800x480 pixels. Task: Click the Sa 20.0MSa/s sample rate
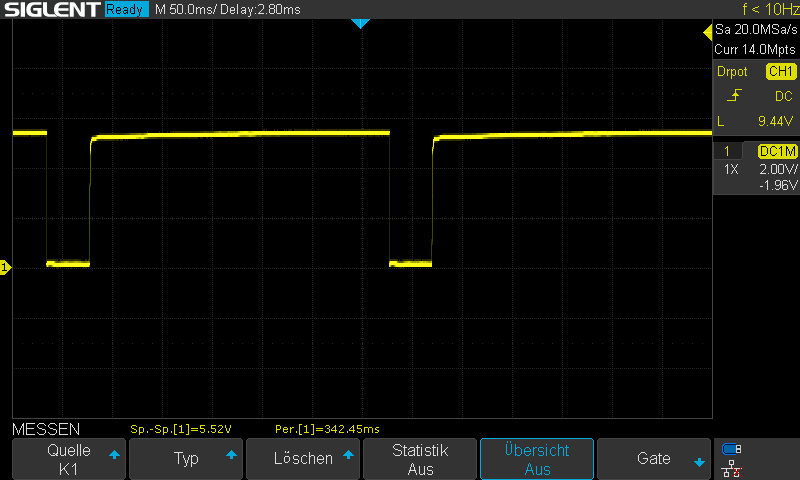click(x=756, y=30)
